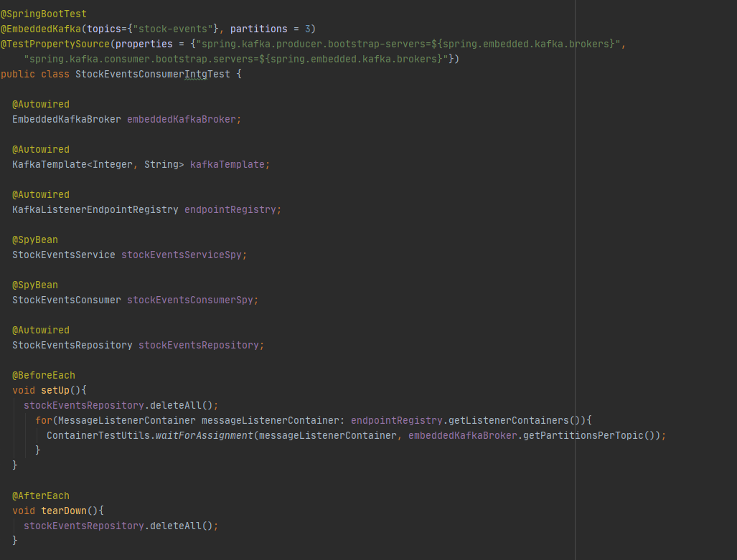Click the endpointRegistry field declaration name
The height and width of the screenshot is (560, 737).
click(230, 209)
